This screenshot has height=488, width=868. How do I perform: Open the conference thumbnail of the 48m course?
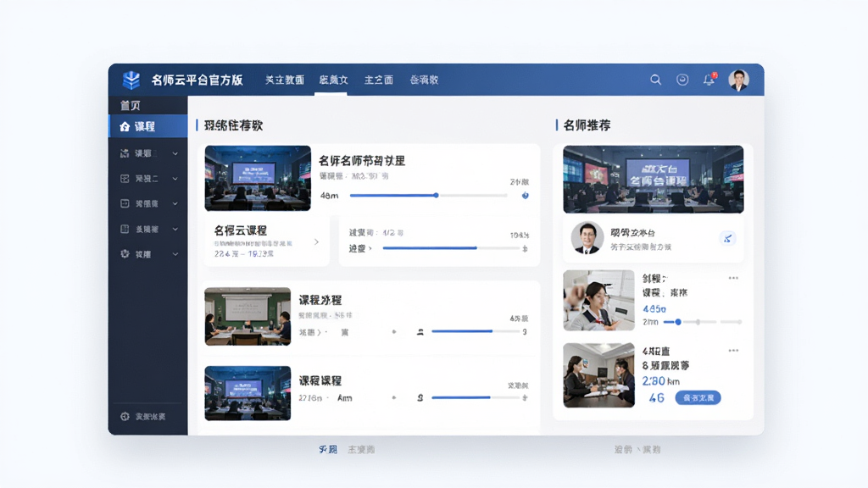point(258,178)
